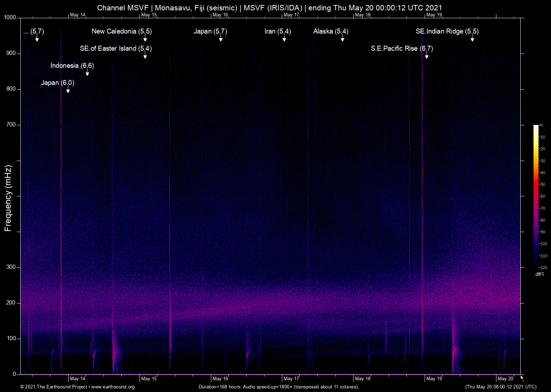
Task: Click the spectrogram title at the top
Action: [x=269, y=8]
